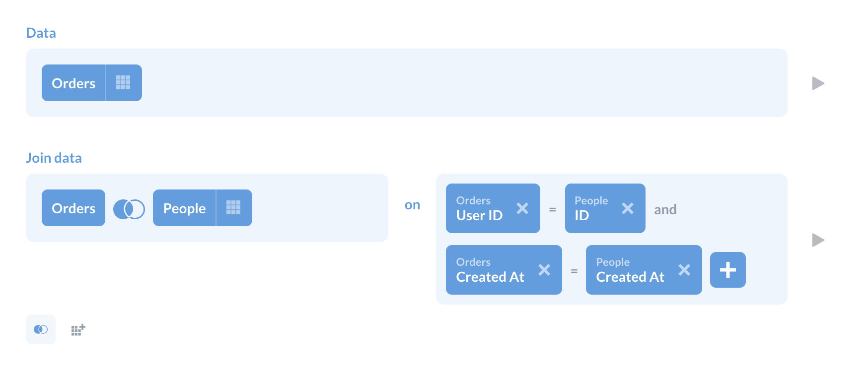Change join type via Venn diagram icon
Viewport: 868px width, 375px height.
coord(129,209)
